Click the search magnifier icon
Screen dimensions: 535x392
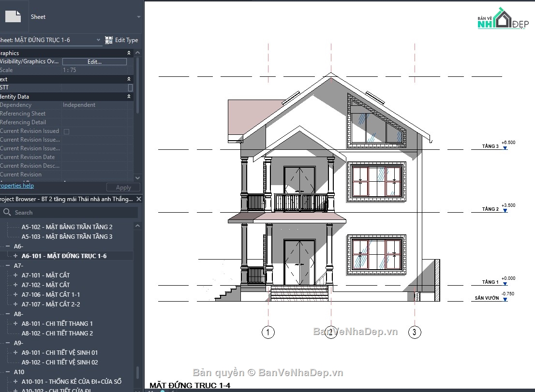[x=7, y=212]
